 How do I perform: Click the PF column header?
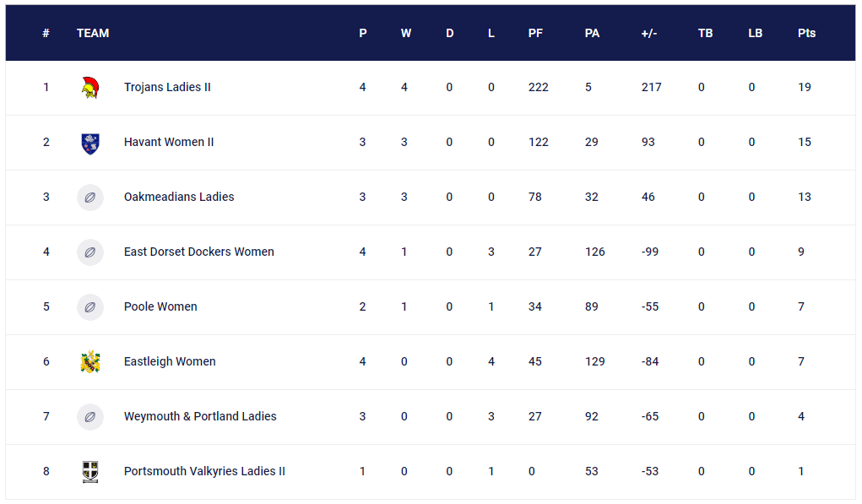[535, 34]
